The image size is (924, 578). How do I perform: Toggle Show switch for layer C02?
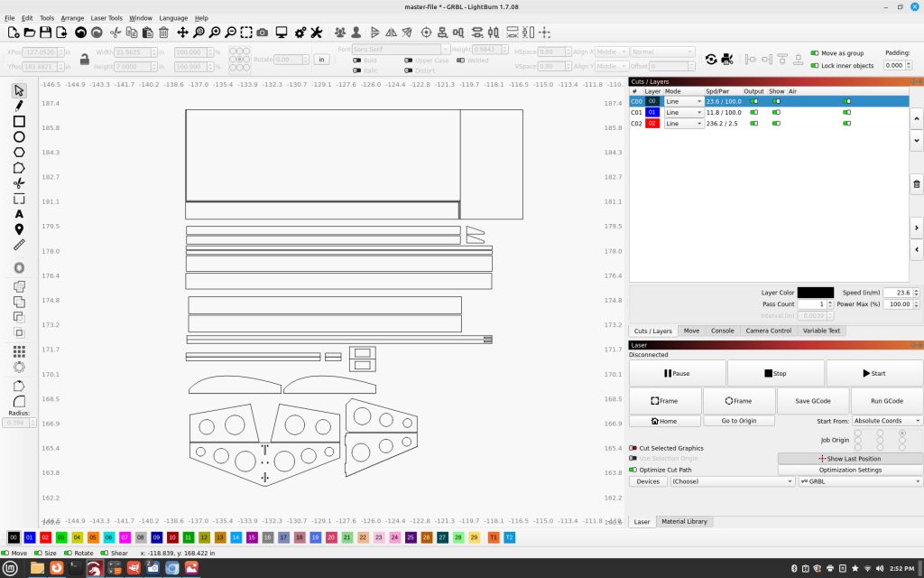[776, 123]
